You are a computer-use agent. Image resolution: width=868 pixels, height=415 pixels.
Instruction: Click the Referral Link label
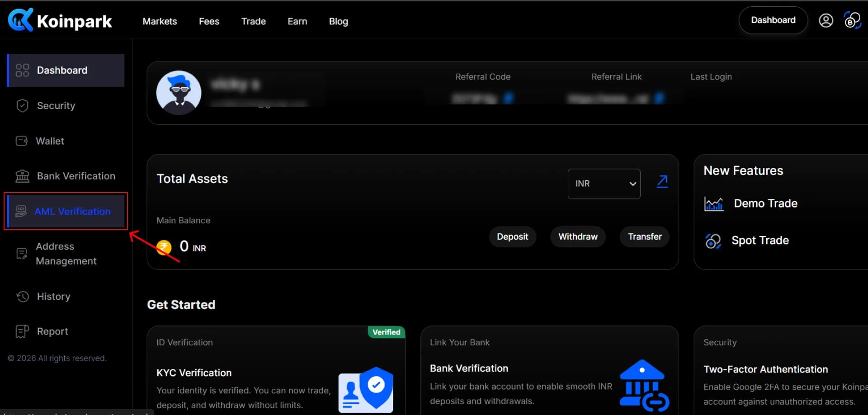coord(616,77)
